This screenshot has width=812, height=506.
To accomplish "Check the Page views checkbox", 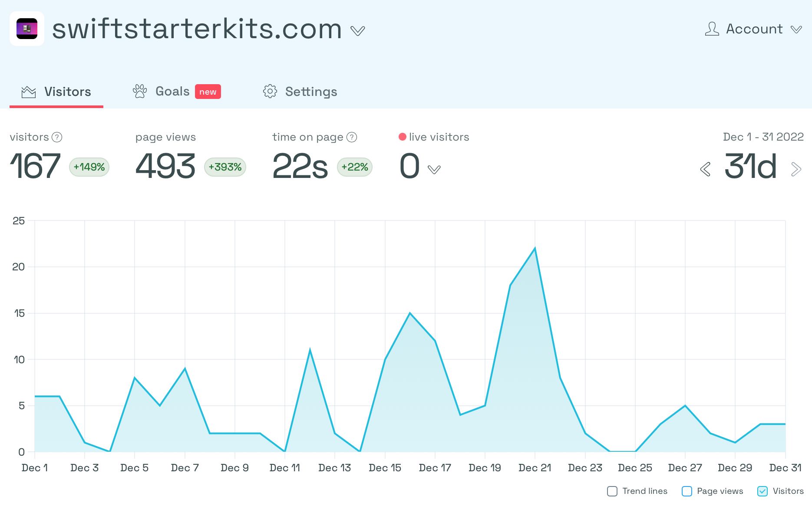I will click(x=687, y=491).
